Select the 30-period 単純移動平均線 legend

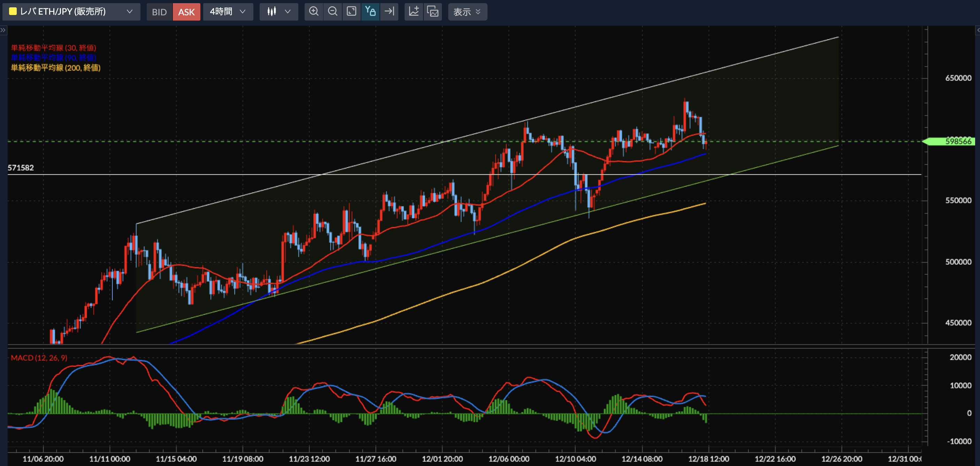[53, 47]
